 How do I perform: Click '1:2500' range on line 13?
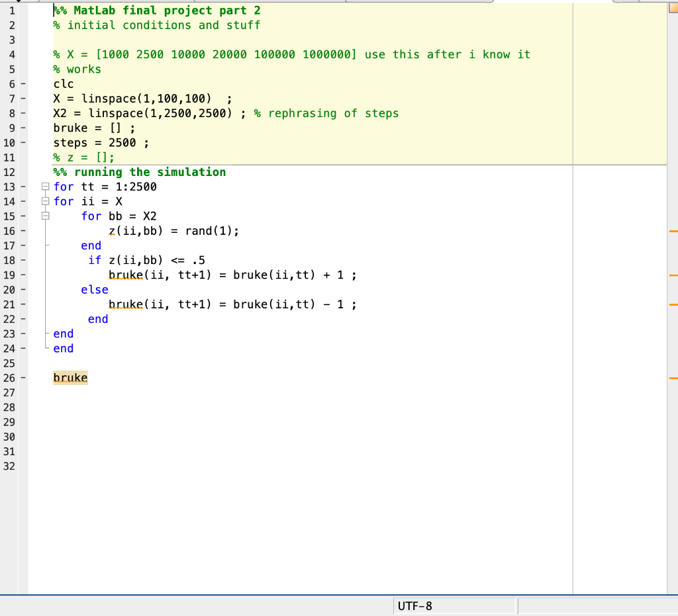[136, 187]
